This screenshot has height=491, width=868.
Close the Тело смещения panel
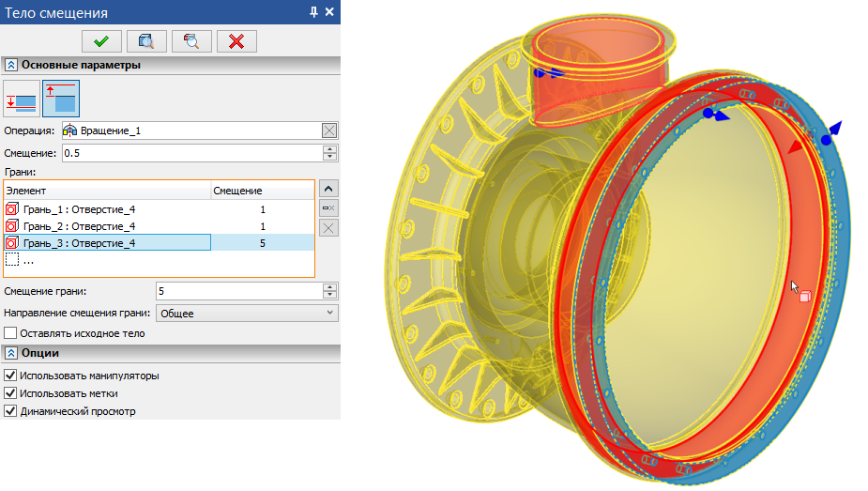pyautogui.click(x=329, y=11)
